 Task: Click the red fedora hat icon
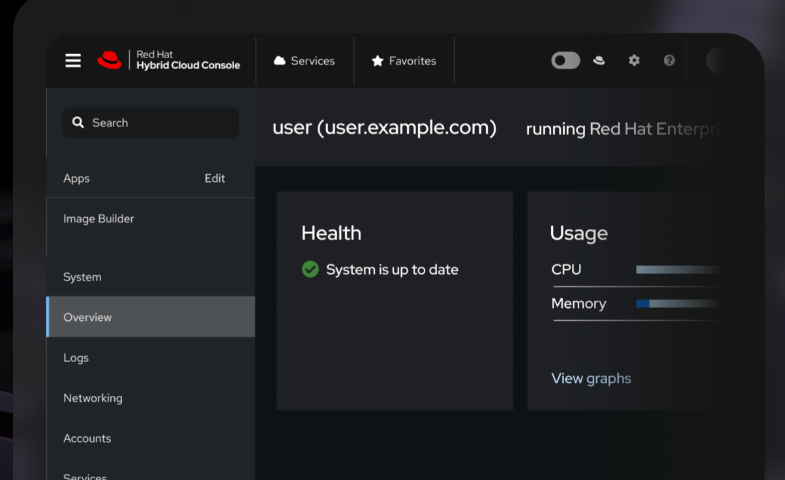point(599,61)
